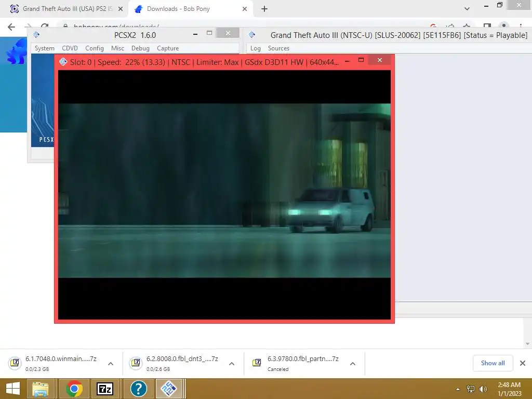Image resolution: width=532 pixels, height=399 pixels.
Task: Open the CDVD menu in PCSX2
Action: coord(70,48)
